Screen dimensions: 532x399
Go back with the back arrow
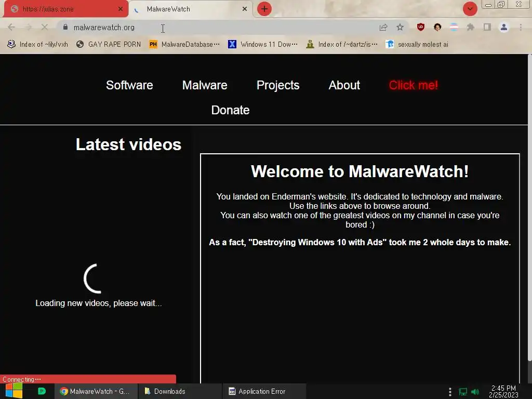pyautogui.click(x=11, y=27)
